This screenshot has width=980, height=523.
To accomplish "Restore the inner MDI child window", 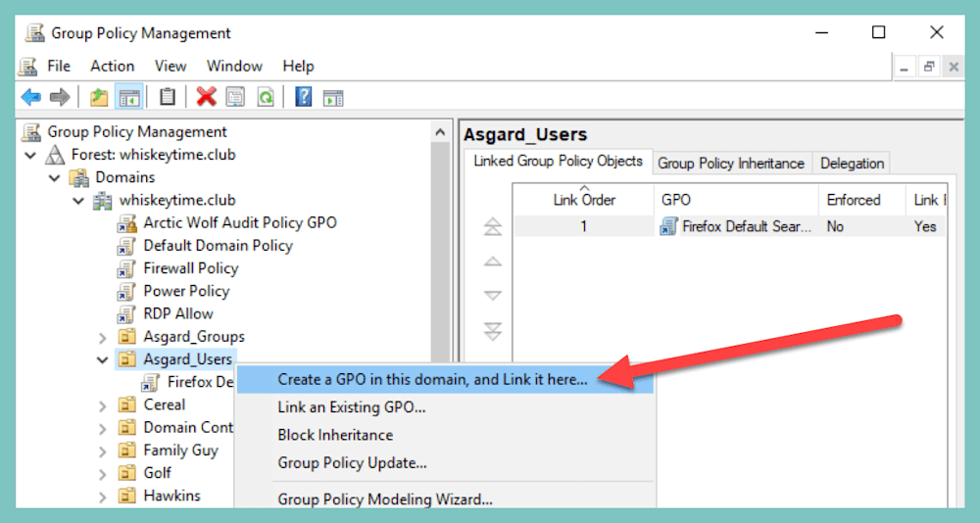I will pos(929,67).
